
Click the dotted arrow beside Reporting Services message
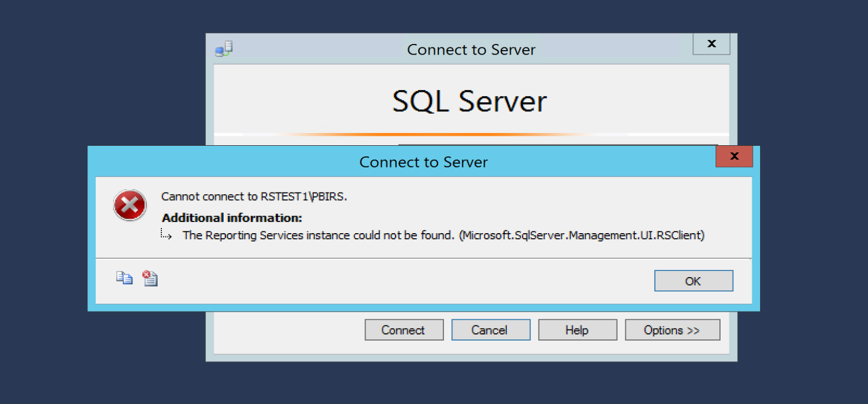pos(166,234)
